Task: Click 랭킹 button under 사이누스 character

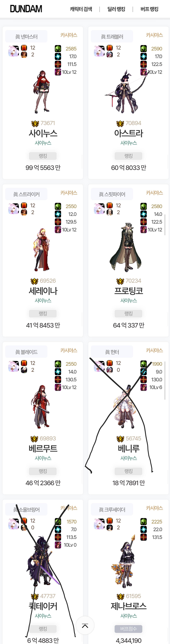Action: (43, 156)
